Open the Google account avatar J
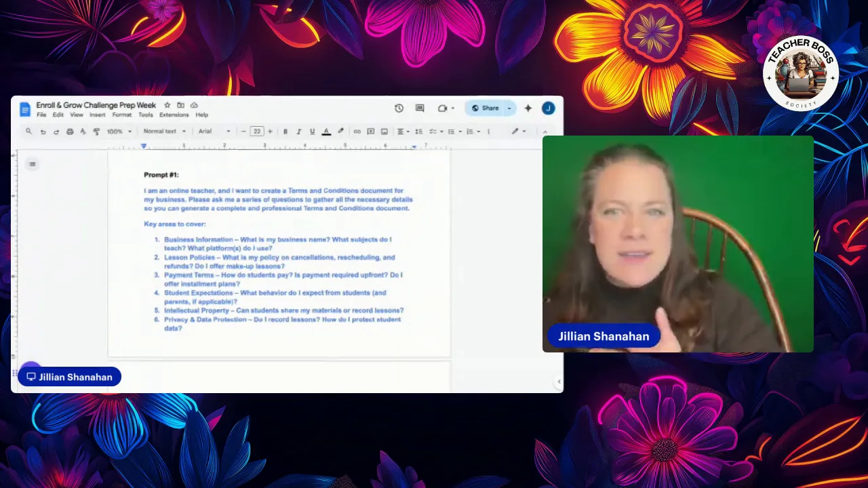The image size is (868, 488). click(548, 108)
